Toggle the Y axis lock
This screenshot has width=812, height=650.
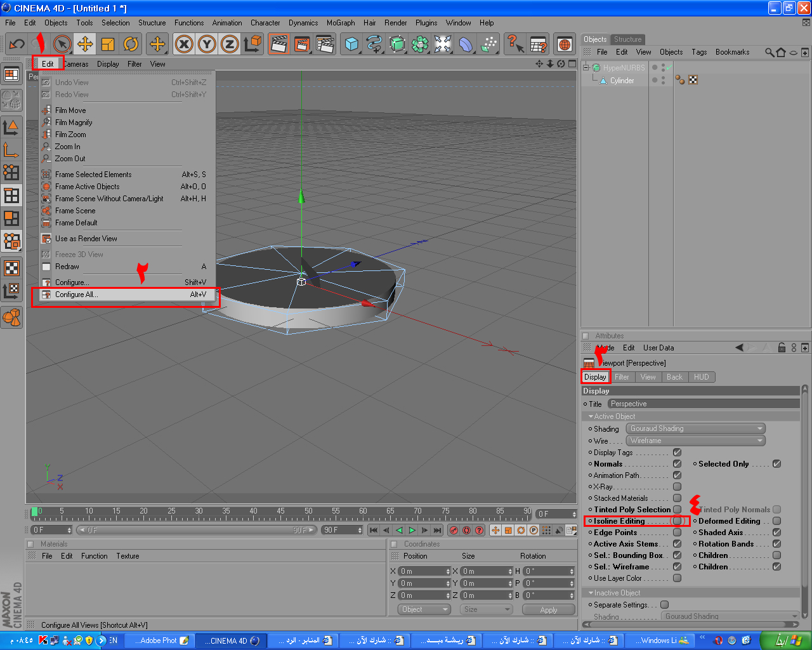pyautogui.click(x=207, y=44)
